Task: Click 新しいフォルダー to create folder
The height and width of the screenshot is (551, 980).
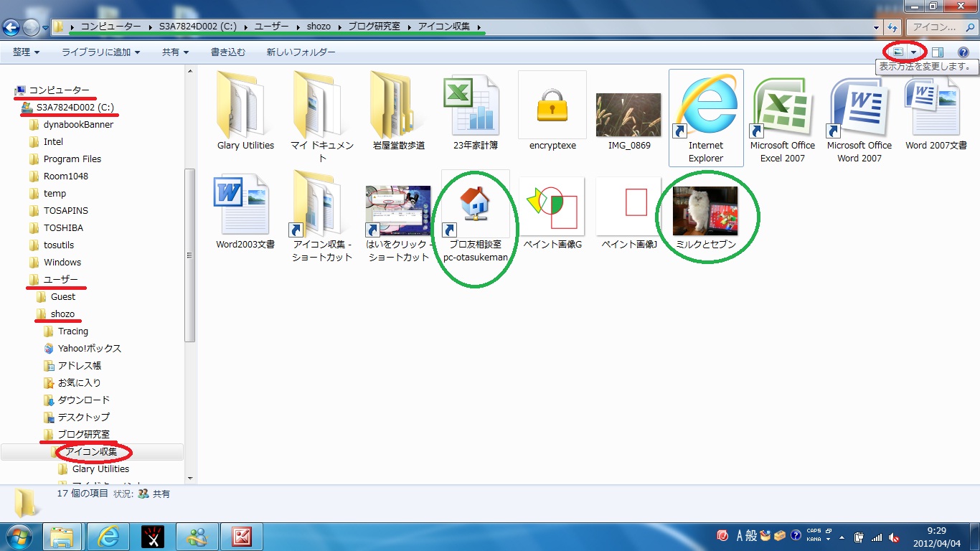Action: (301, 52)
